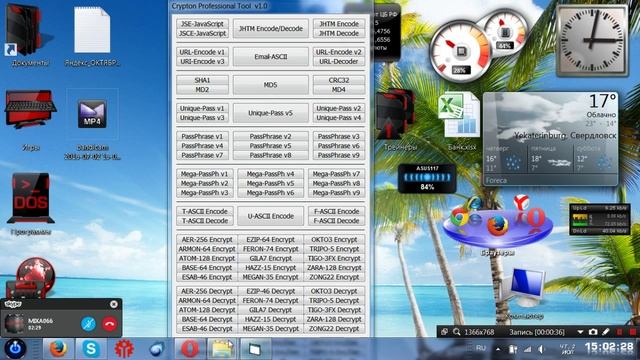Open the Excel Банкхвх file icon
The height and width of the screenshot is (360, 640).
coord(459,115)
